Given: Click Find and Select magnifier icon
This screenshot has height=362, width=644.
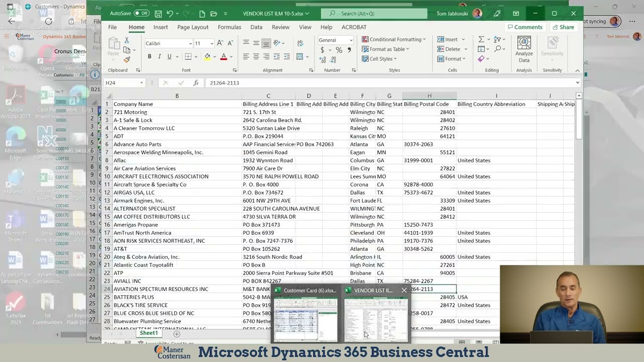Looking at the screenshot, I should click(x=498, y=49).
